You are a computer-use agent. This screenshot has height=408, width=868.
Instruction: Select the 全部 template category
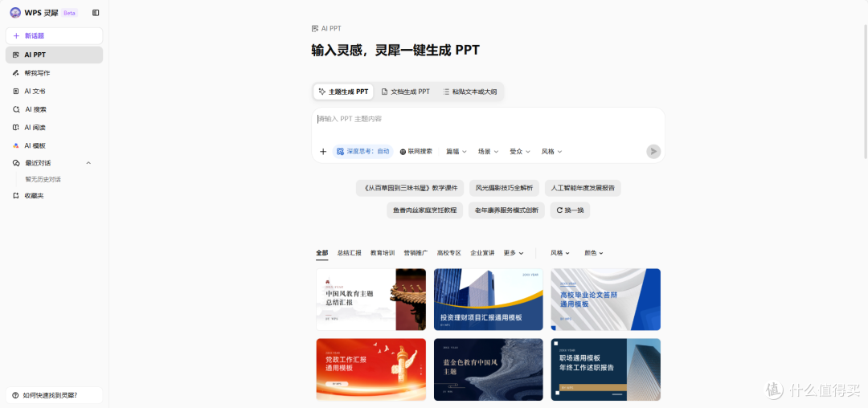pos(322,253)
